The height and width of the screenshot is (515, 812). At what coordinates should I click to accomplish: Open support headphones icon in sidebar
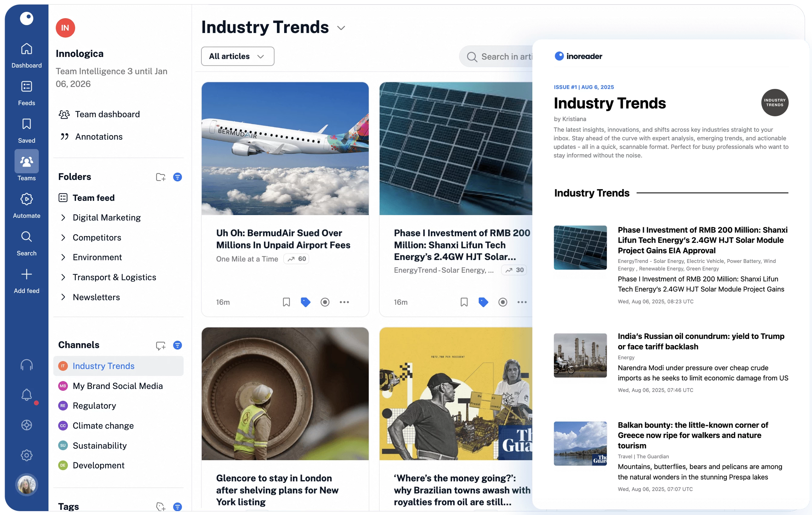27,365
